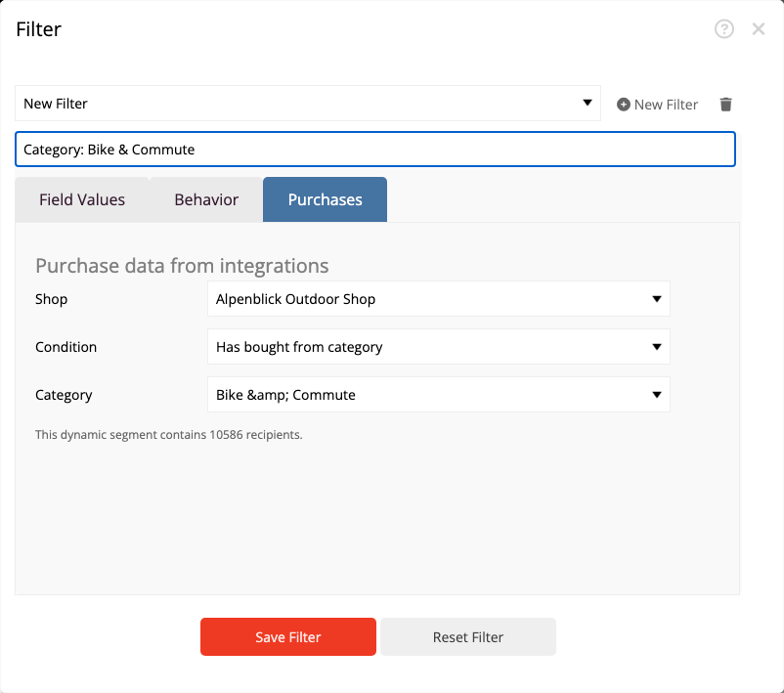Open the help question mark icon
The width and height of the screenshot is (784, 693).
tap(723, 29)
